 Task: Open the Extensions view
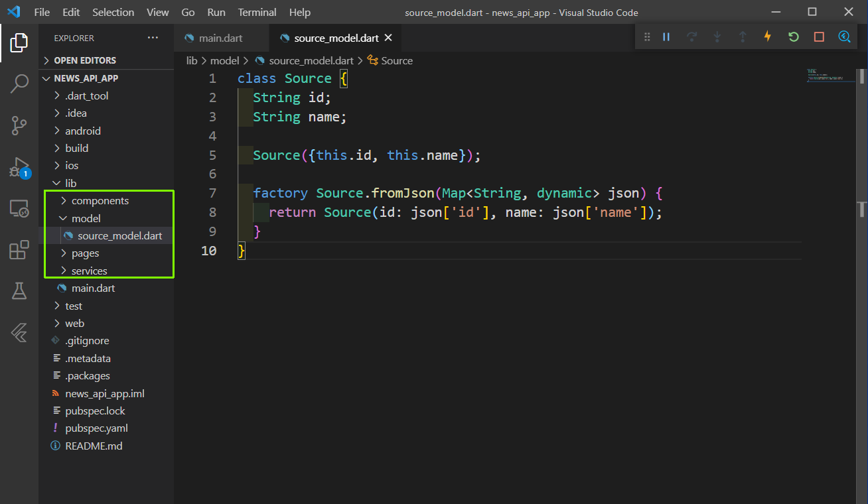[19, 250]
